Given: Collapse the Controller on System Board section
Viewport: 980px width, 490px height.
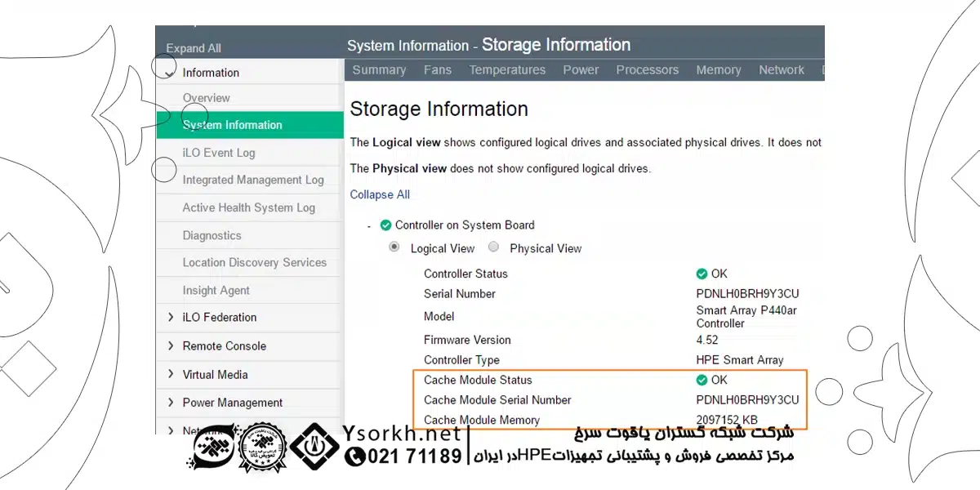Looking at the screenshot, I should tap(369, 225).
